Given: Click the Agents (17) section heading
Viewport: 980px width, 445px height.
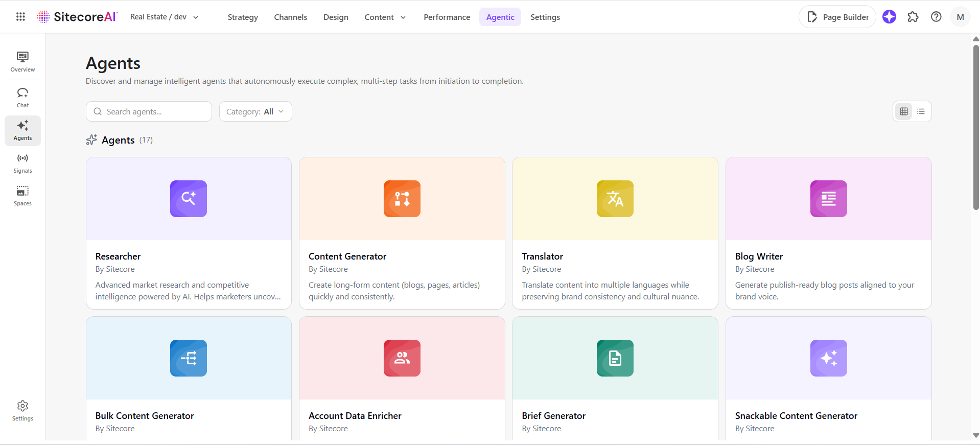Looking at the screenshot, I should pos(120,140).
